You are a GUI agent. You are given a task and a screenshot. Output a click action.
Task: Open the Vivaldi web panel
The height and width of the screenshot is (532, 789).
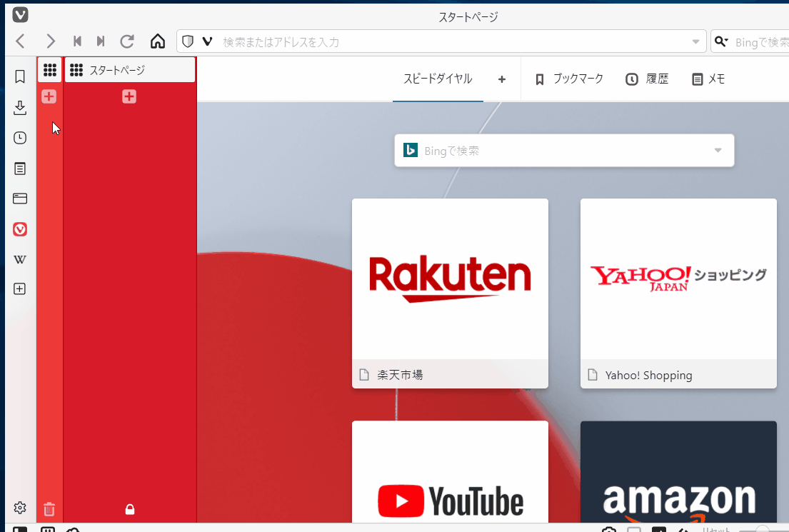[19, 229]
